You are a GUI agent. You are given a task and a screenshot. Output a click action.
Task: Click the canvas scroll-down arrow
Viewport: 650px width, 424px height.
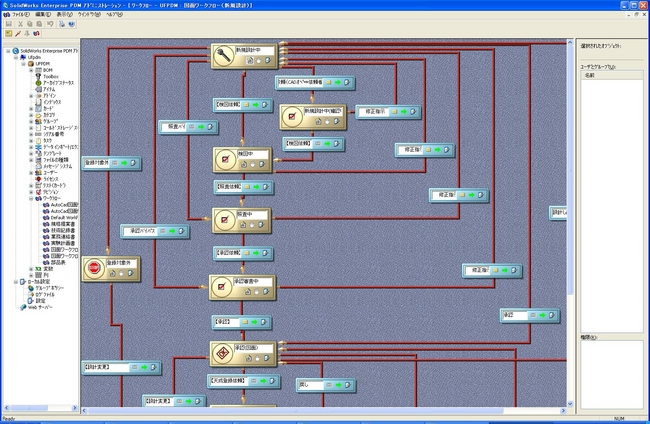[x=570, y=404]
